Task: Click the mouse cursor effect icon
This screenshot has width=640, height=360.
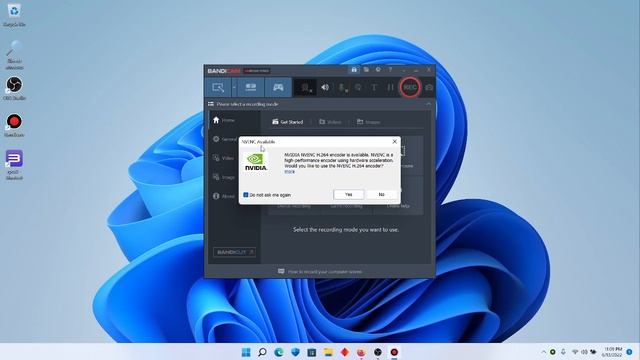Action: point(358,87)
